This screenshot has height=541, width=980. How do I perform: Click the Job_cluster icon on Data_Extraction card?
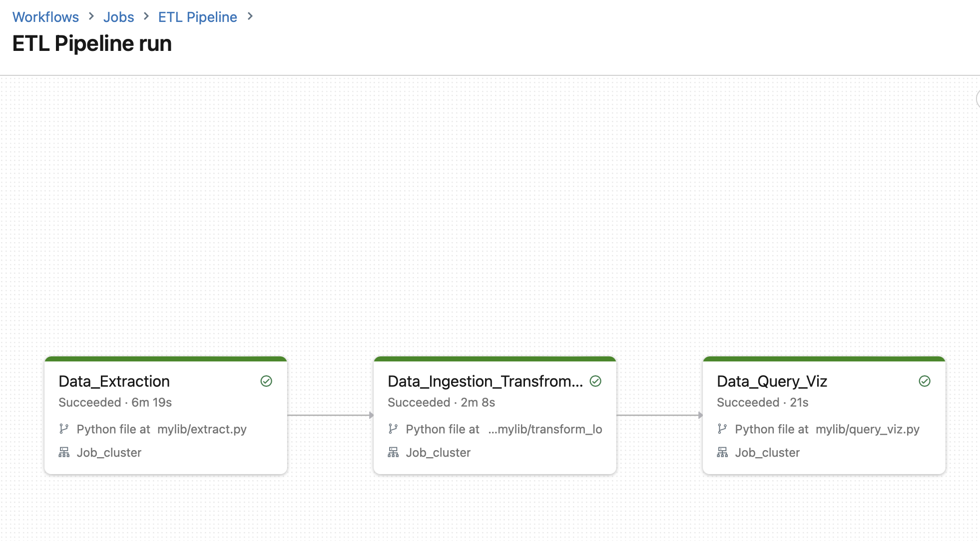pos(63,453)
